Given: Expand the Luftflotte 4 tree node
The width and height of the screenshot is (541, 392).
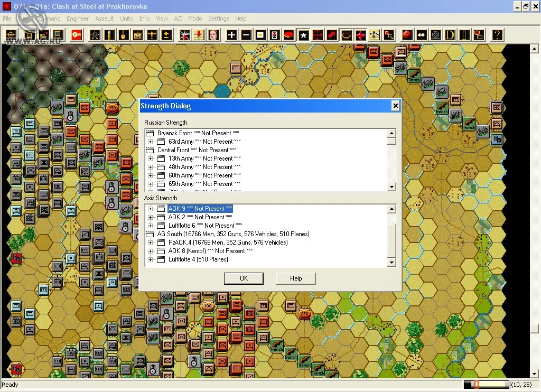Looking at the screenshot, I should (x=150, y=259).
